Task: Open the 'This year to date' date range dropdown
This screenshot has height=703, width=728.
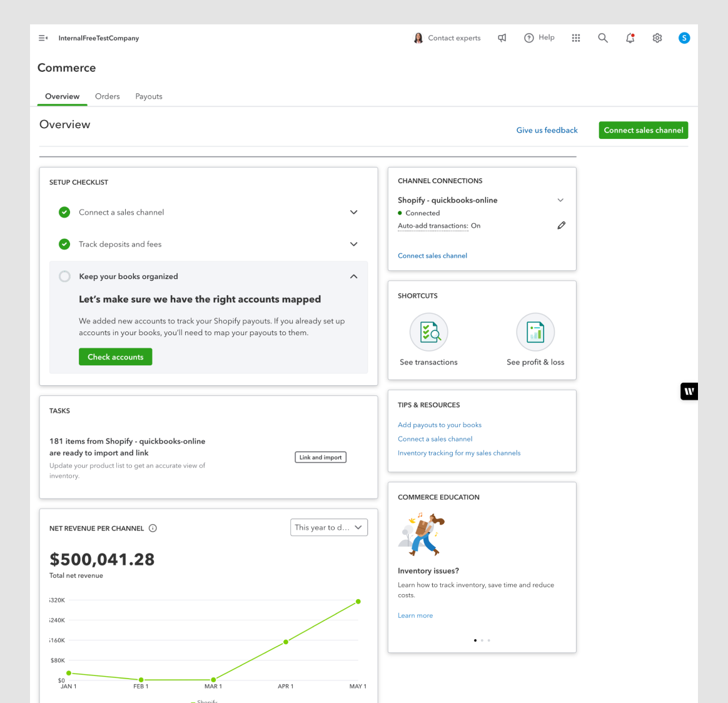Action: point(329,527)
